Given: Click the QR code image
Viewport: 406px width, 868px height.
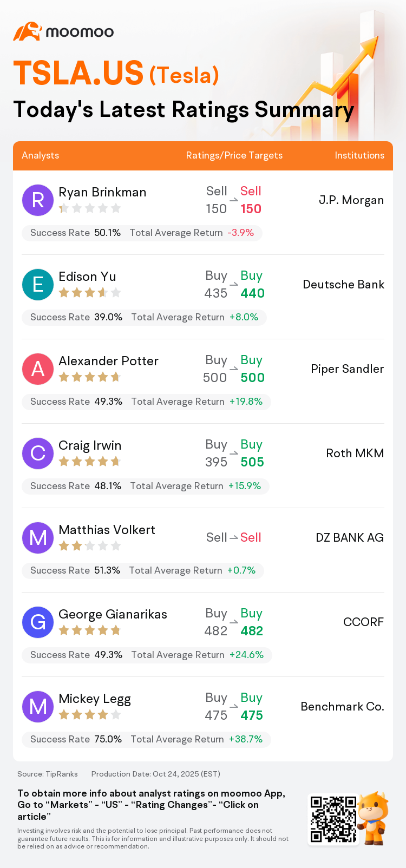Looking at the screenshot, I should coord(333,819).
